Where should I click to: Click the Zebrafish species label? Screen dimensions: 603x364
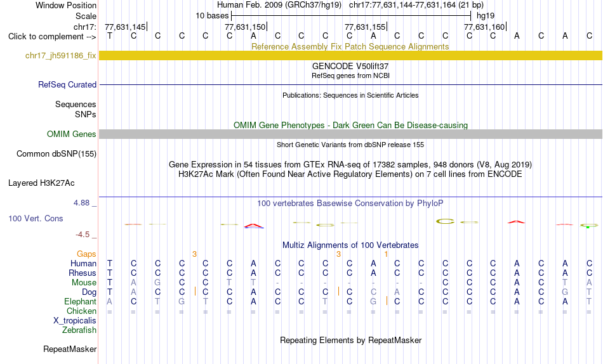pos(79,330)
